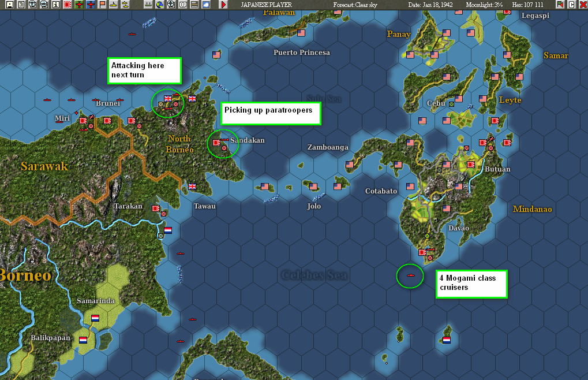Select red plane on blue background icon
The image size is (588, 380).
(91, 5)
